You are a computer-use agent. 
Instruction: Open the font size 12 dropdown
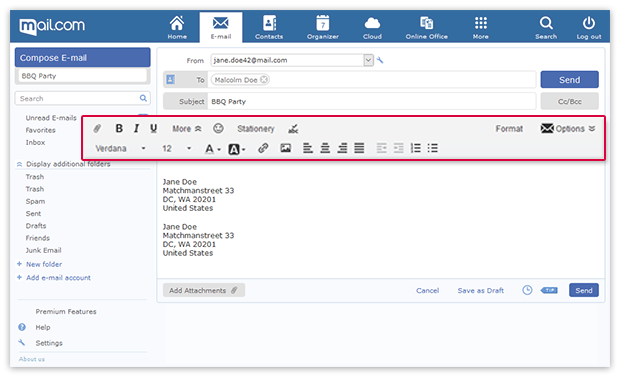coord(177,148)
